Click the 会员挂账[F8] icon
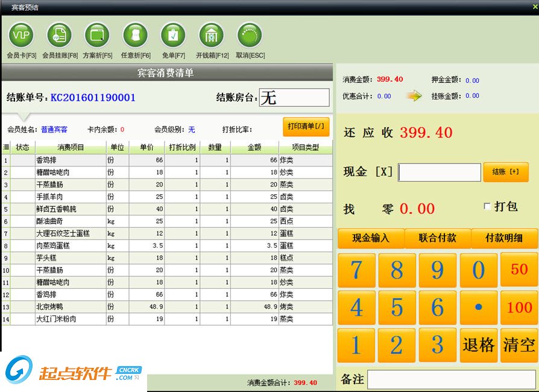The height and width of the screenshot is (392, 539). (60, 35)
